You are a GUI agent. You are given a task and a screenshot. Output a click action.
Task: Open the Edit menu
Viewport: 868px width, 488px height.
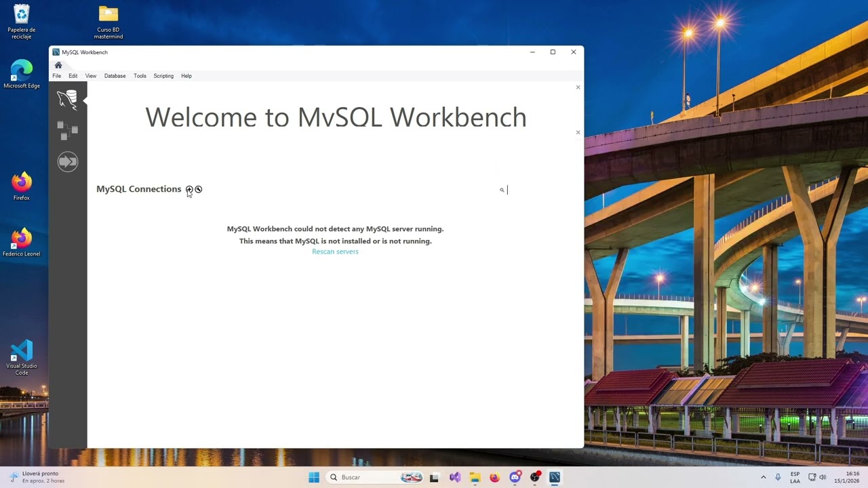pos(73,76)
